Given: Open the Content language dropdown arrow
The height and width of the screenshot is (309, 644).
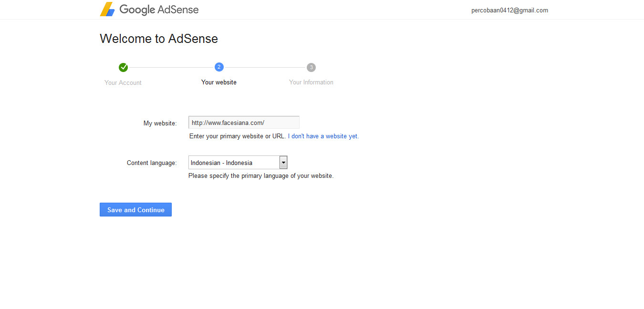Looking at the screenshot, I should (283, 163).
